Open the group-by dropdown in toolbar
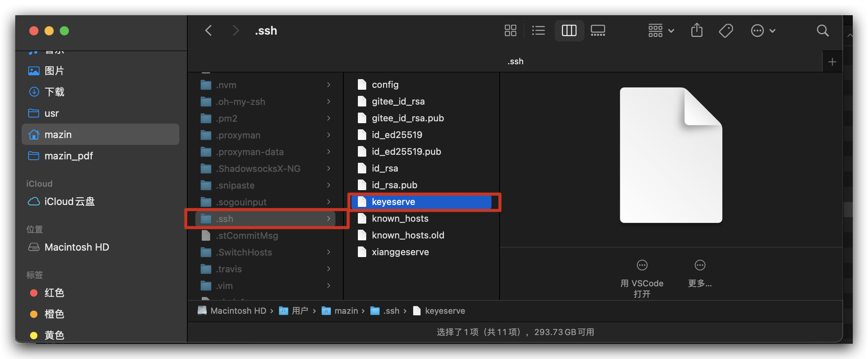 click(x=661, y=30)
